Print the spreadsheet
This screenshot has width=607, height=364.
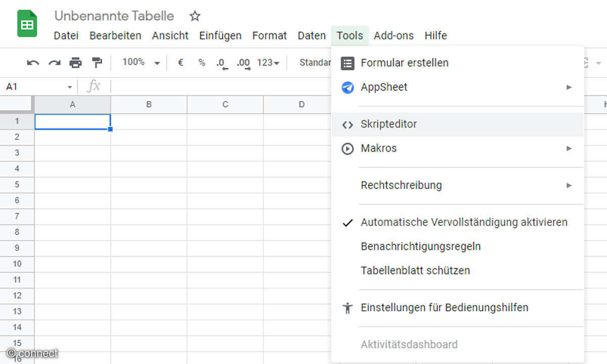click(75, 63)
